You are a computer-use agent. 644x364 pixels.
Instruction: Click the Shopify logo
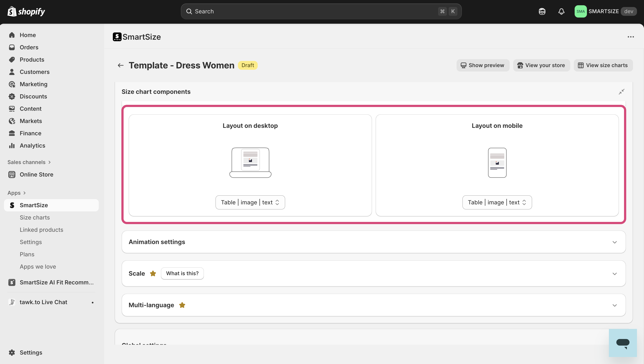coord(26,11)
